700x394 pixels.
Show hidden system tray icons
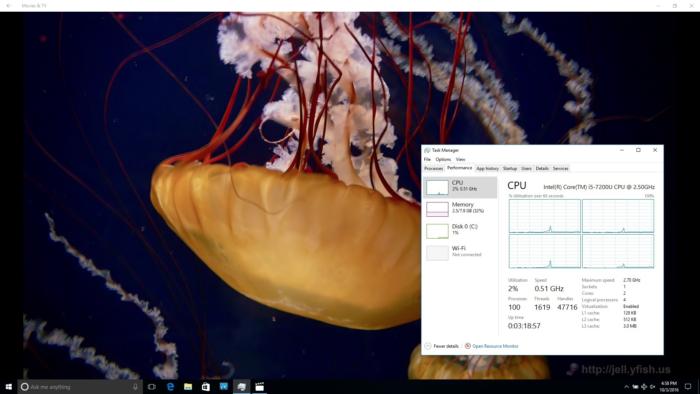pos(626,387)
